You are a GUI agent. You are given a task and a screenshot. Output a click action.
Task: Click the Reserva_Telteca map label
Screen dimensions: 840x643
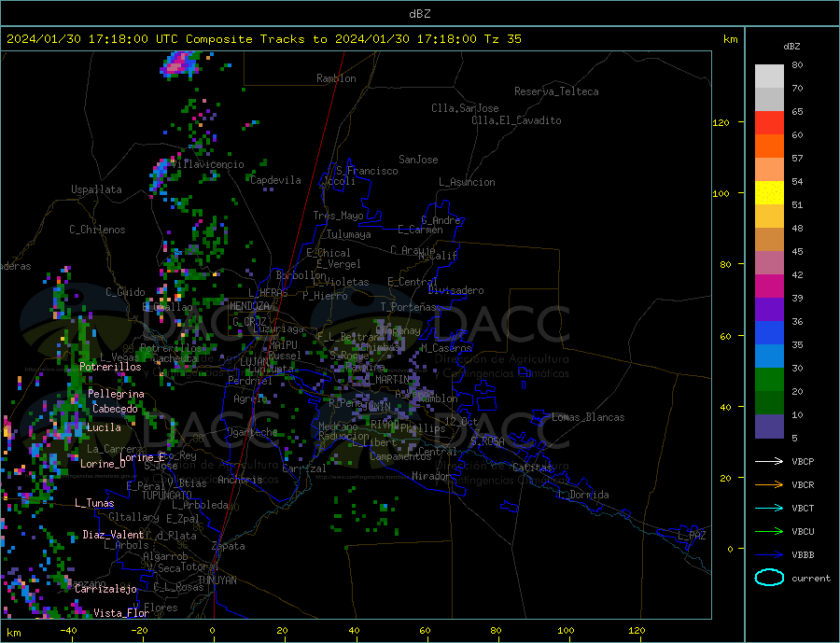click(x=556, y=91)
